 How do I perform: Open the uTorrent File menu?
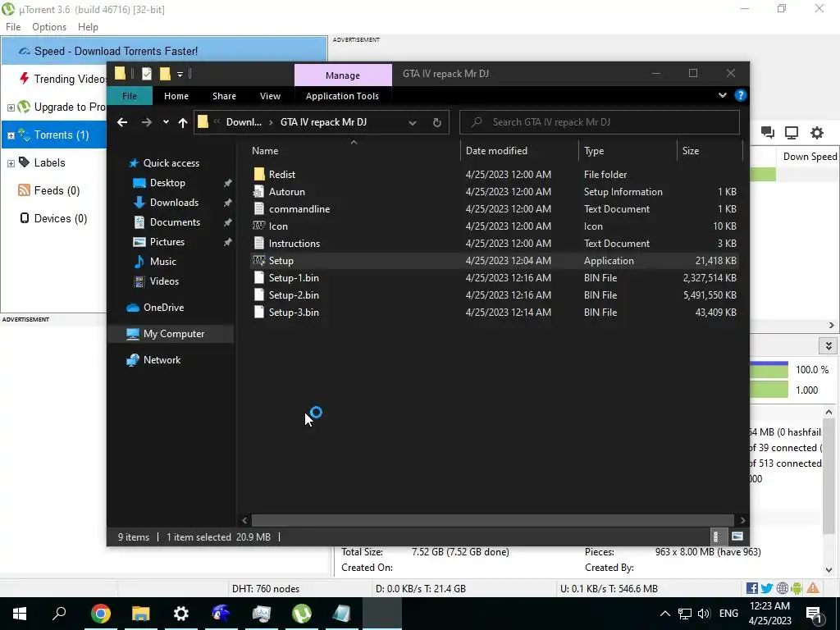(x=13, y=27)
